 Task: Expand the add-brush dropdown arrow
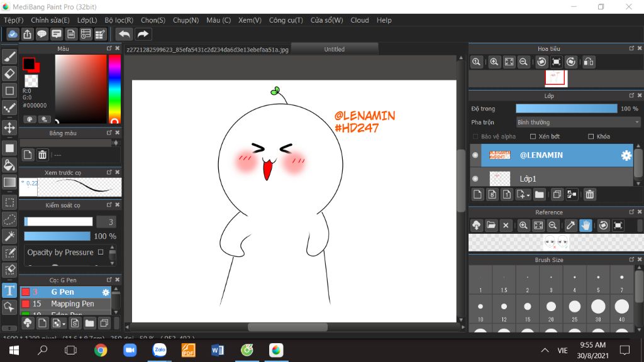click(x=64, y=324)
